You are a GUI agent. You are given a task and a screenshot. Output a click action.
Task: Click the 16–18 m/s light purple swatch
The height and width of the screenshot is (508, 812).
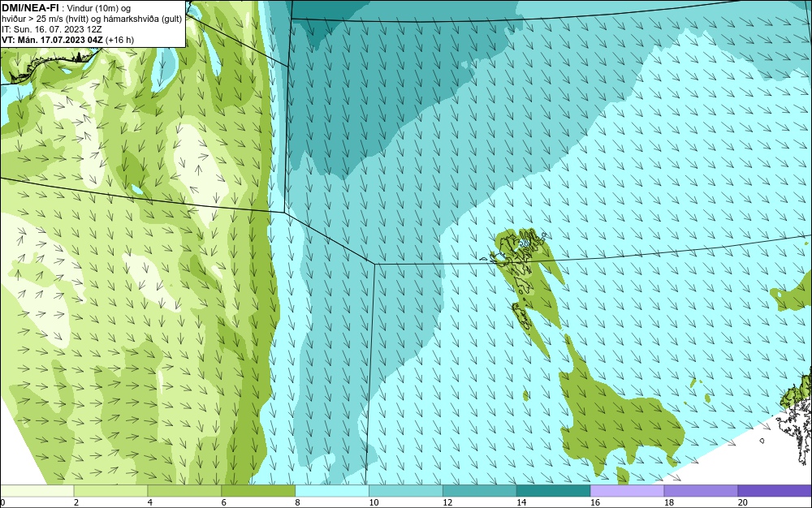point(627,490)
